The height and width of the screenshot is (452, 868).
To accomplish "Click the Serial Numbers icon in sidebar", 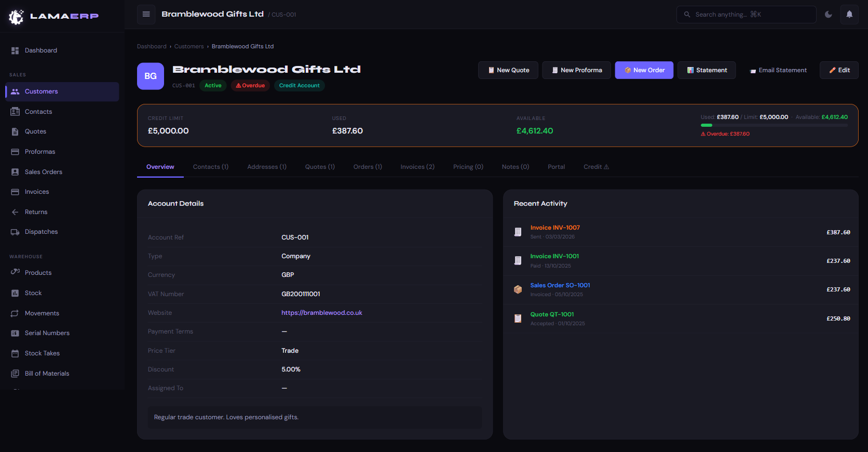I will click(15, 333).
